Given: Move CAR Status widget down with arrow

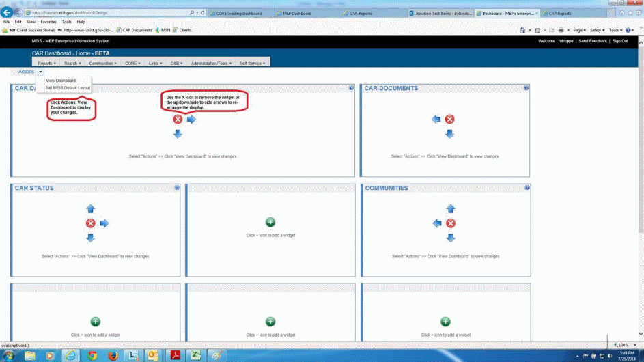Looking at the screenshot, I should click(90, 238).
